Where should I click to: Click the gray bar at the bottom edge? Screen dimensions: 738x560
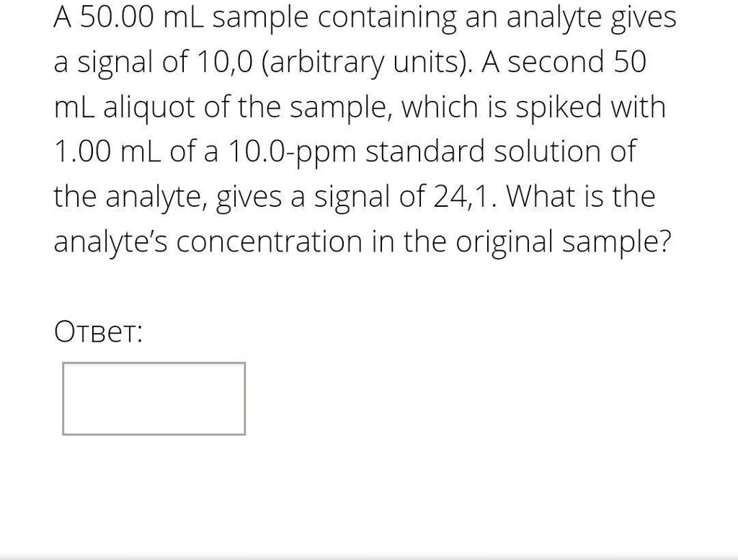click(x=369, y=556)
